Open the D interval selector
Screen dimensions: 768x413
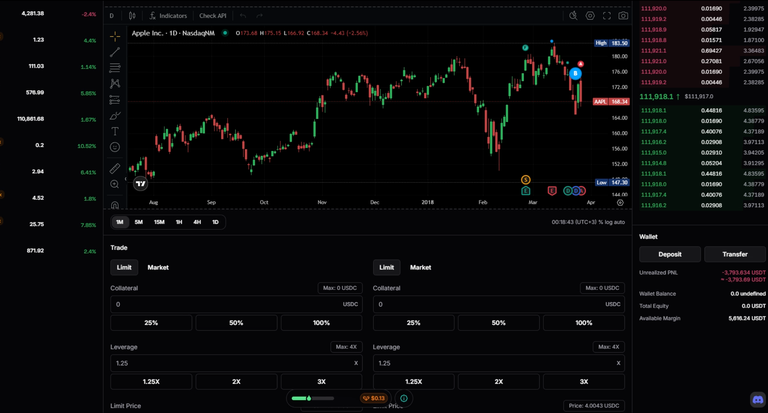tap(112, 16)
